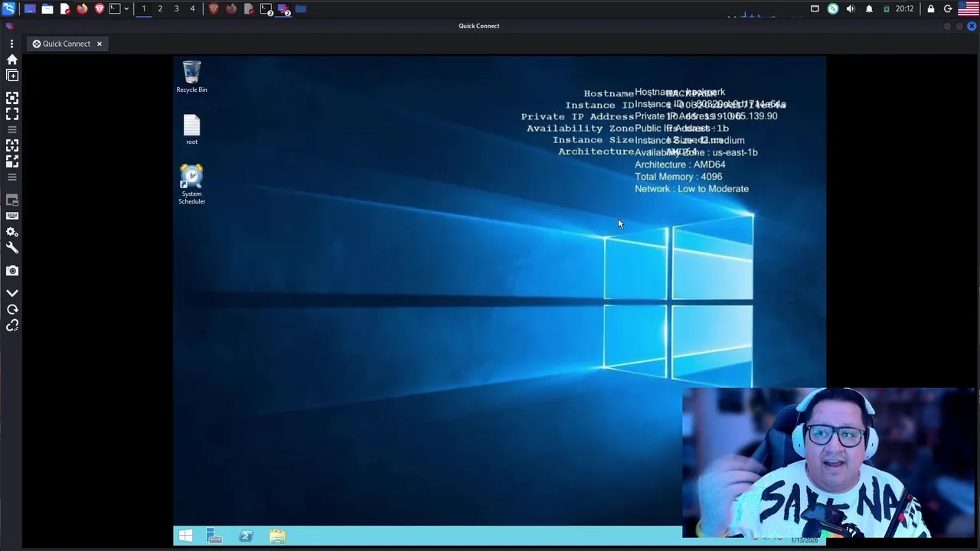The width and height of the screenshot is (980, 551).
Task: Expand the terminal launcher dropdown arrow
Action: tap(126, 8)
